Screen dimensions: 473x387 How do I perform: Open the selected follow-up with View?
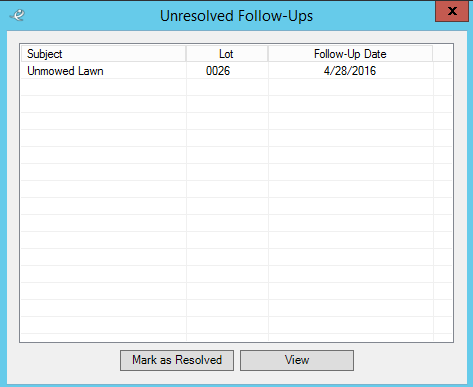[x=297, y=360]
